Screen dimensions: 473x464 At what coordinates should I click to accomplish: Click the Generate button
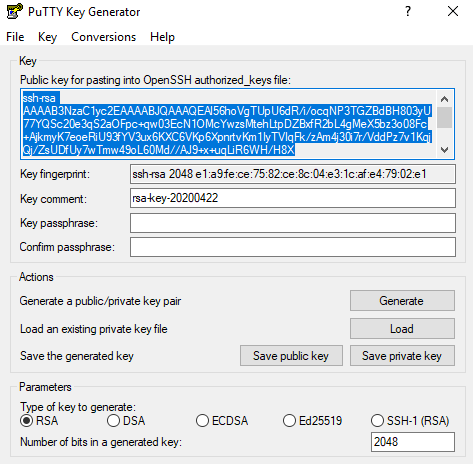point(402,301)
